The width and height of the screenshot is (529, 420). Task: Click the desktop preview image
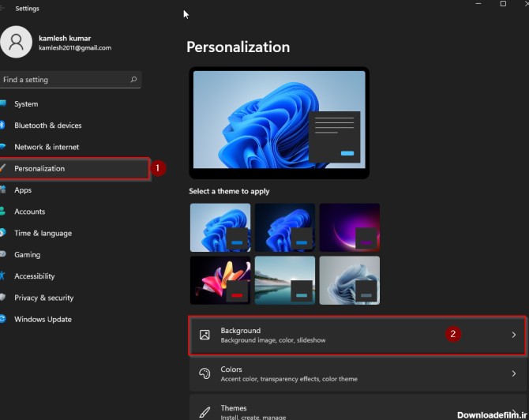tap(279, 122)
